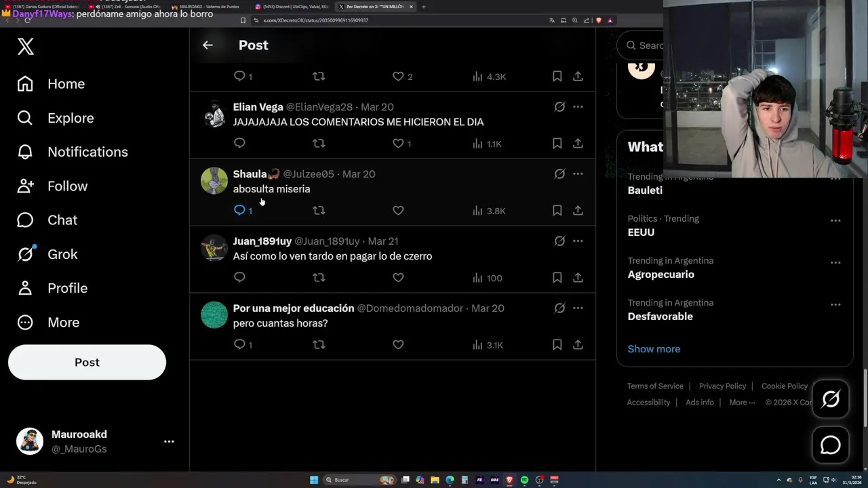Viewport: 868px width, 488px height.
Task: Open Shaula's profile avatar
Action: [x=214, y=181]
